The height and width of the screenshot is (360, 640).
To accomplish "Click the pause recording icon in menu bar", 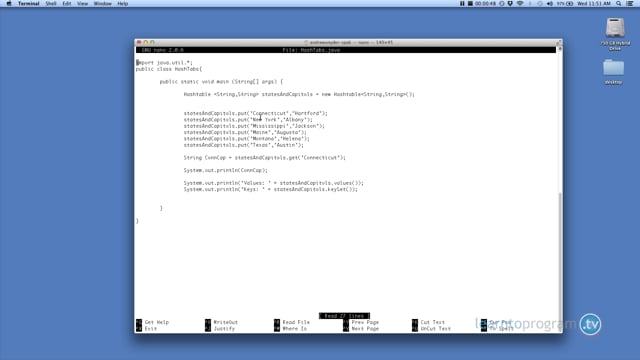I will 462,4.
